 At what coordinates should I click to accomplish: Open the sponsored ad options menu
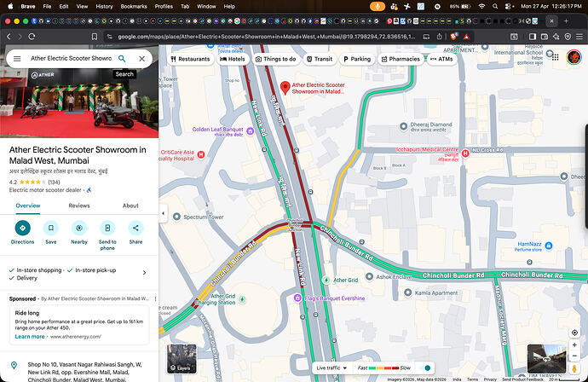[x=155, y=298]
